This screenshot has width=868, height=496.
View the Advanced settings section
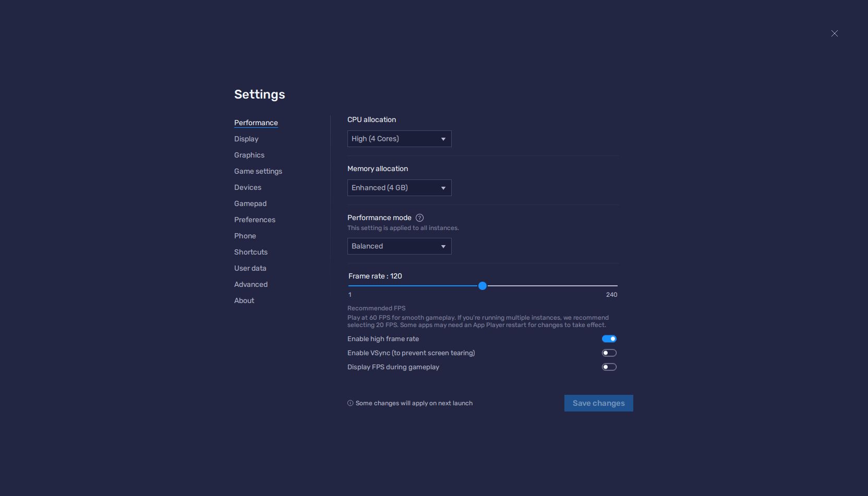click(x=250, y=284)
